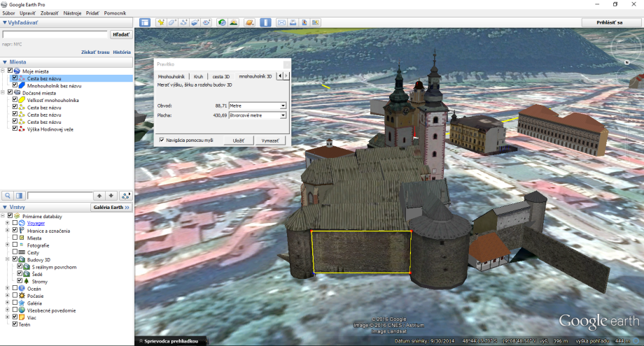Viewport: 644px width, 346px height.
Task: Open the Obvod units dropdown
Action: coord(282,106)
